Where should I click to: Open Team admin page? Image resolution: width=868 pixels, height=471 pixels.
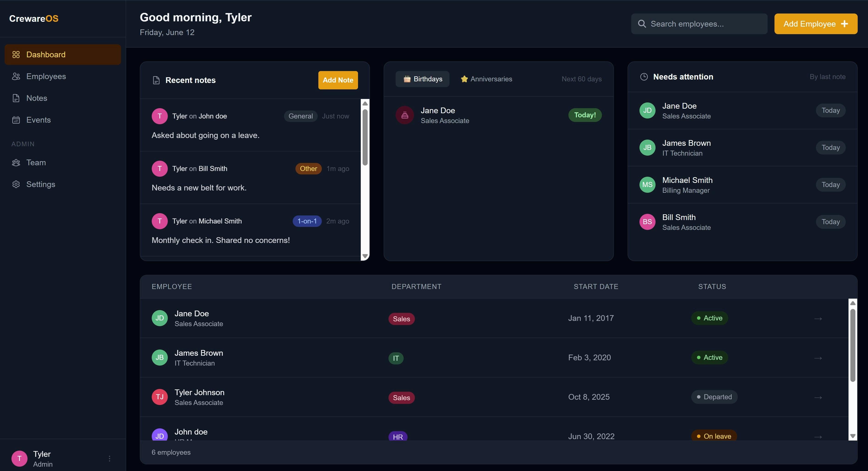pos(63,163)
